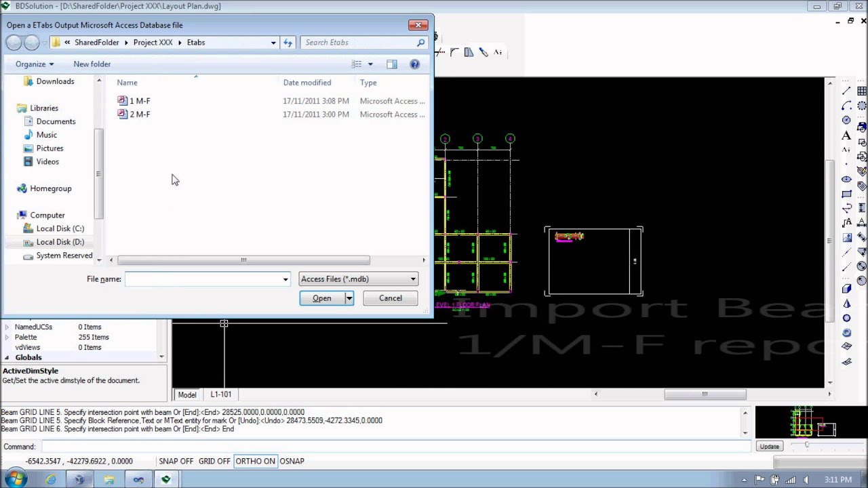Select the Cone tool icon
Image resolution: width=868 pixels, height=488 pixels.
(x=846, y=304)
